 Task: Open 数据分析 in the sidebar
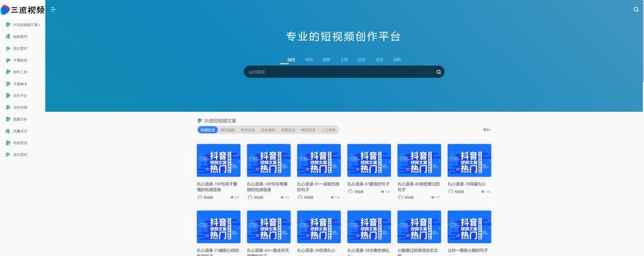(20, 119)
